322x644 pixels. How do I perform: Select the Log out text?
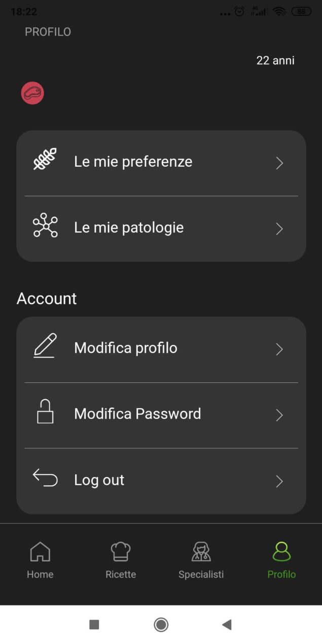pos(99,480)
